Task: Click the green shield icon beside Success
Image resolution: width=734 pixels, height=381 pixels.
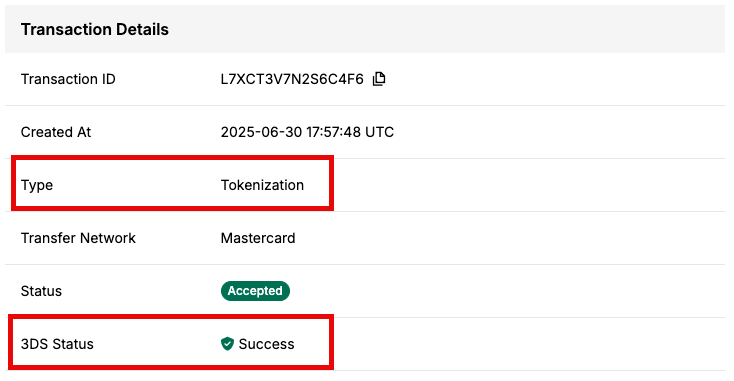Action: 227,344
